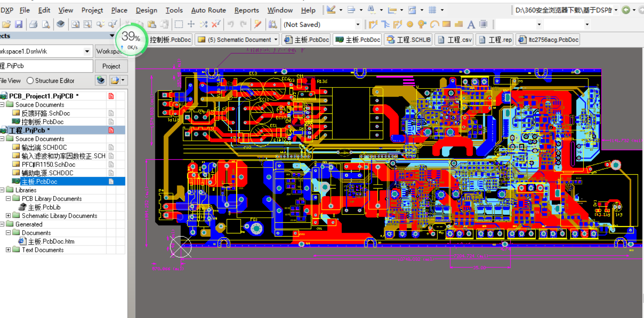Open the Workspace1.DsnWrk dropdown arrow

click(x=87, y=51)
